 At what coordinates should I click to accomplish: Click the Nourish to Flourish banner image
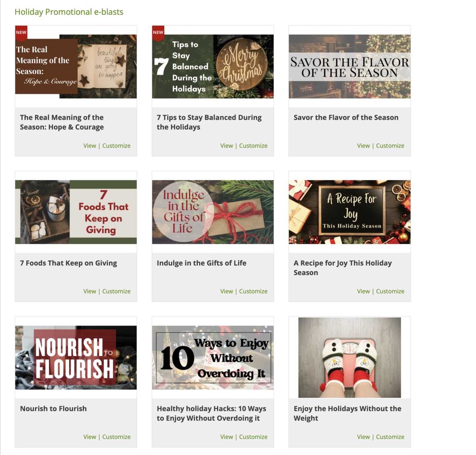[x=76, y=358]
